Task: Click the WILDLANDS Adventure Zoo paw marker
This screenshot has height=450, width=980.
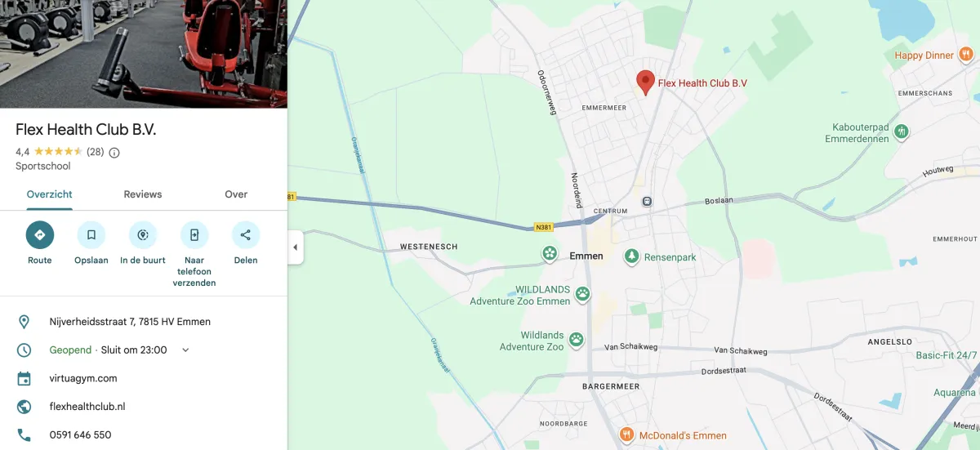Action: (583, 292)
